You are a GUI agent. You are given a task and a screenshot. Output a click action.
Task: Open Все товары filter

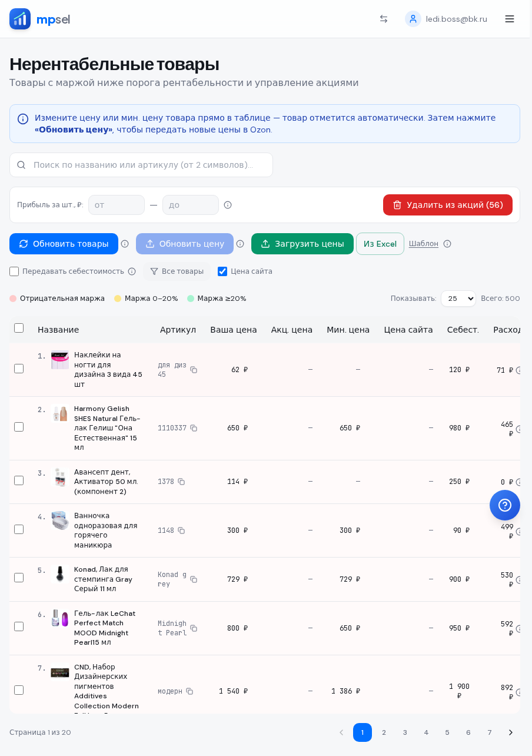pyautogui.click(x=177, y=271)
